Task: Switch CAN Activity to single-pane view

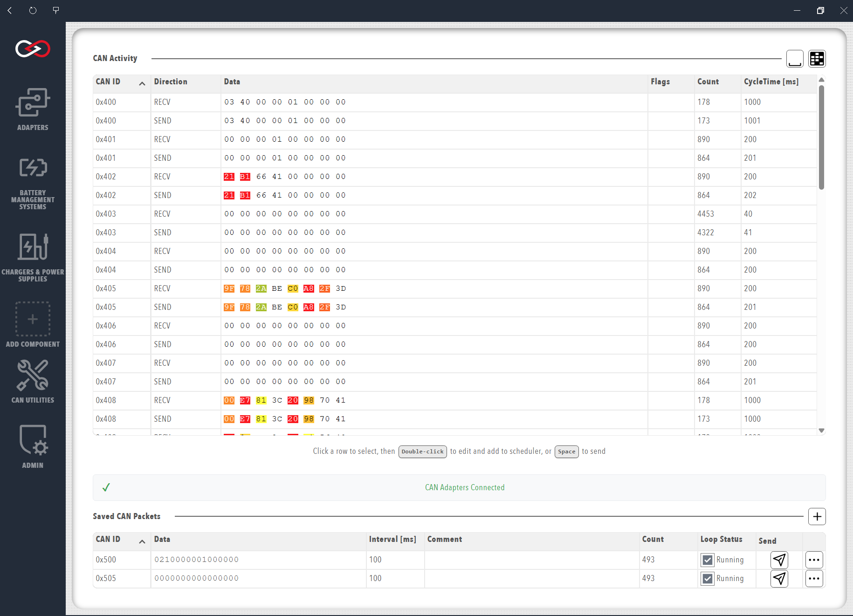Action: pyautogui.click(x=795, y=59)
